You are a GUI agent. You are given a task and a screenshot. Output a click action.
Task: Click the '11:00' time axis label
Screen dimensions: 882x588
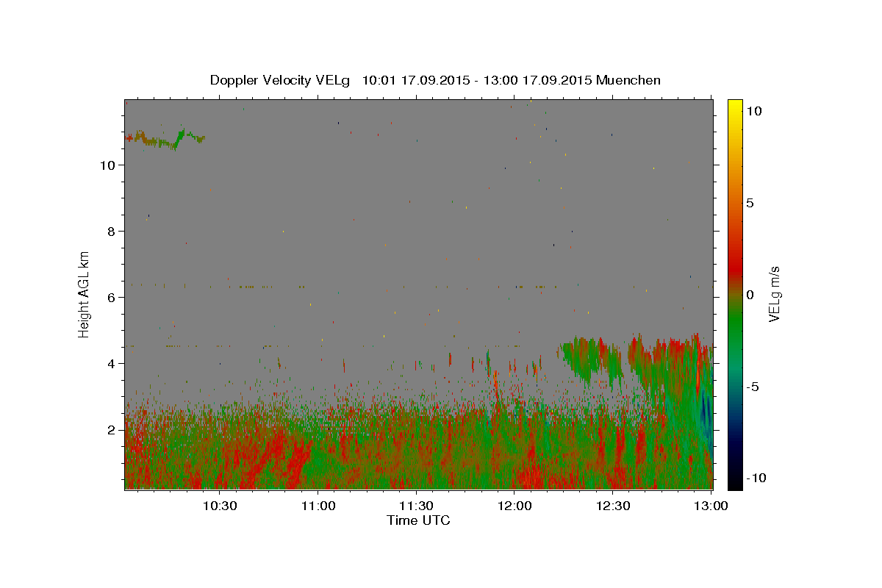click(x=318, y=506)
